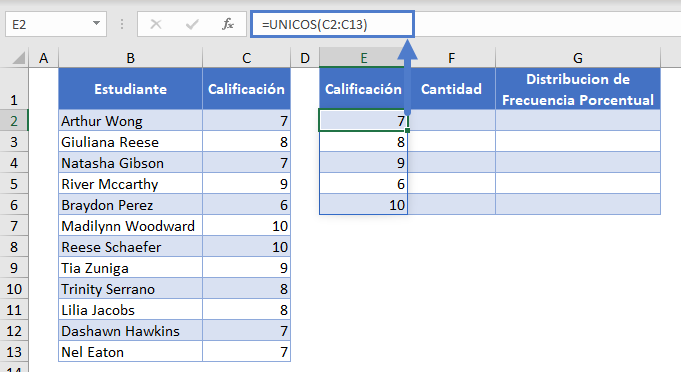Click Lilia Jacobs's grade 8
Viewport: 681px width, 372px height.
point(246,310)
